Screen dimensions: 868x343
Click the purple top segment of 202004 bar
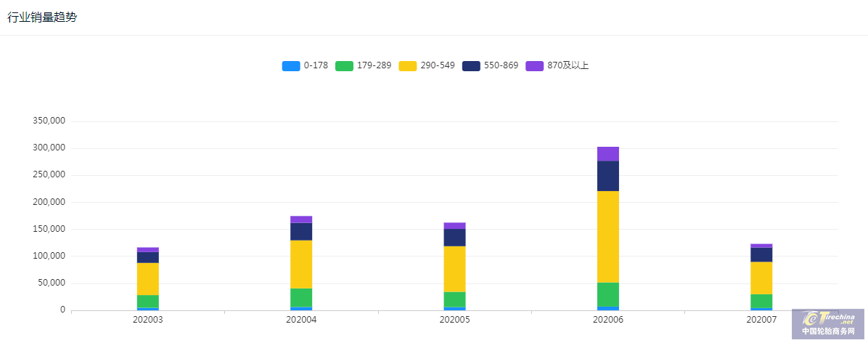click(301, 219)
